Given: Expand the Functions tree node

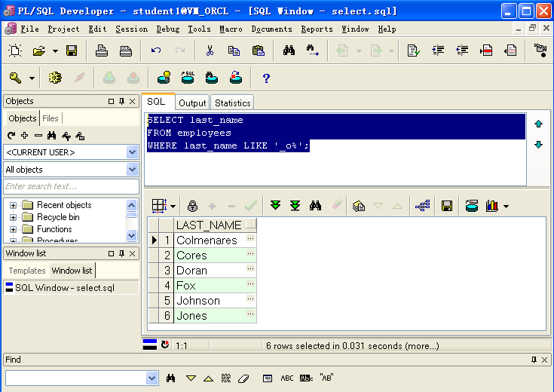Looking at the screenshot, I should (x=13, y=229).
